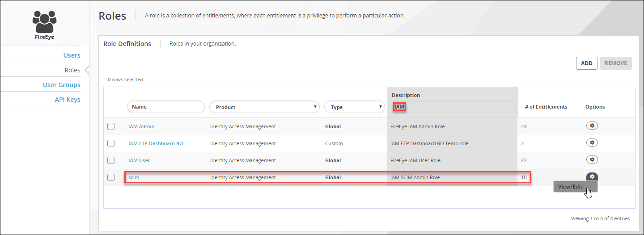Click Global type cell in IAM Admin row

click(333, 126)
